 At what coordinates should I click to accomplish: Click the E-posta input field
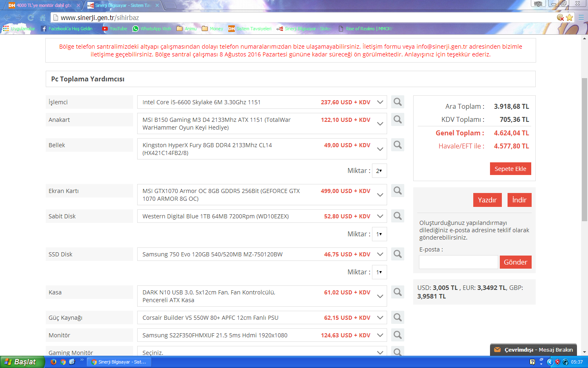click(458, 262)
